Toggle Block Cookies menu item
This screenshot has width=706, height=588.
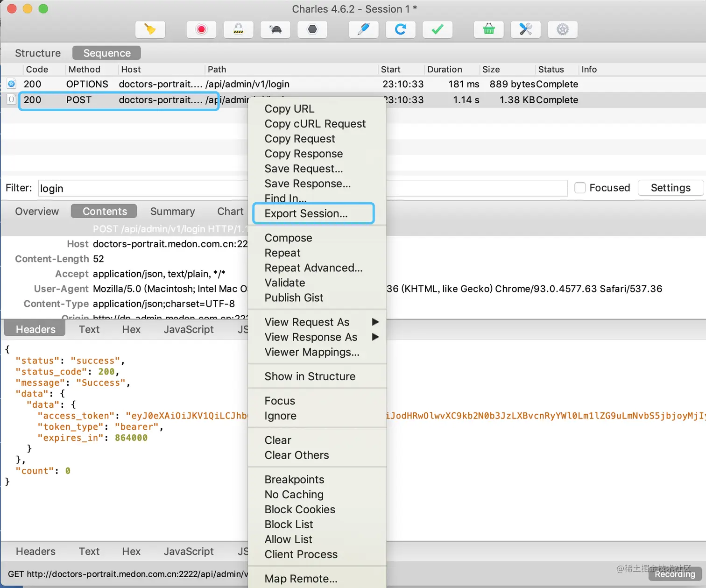[300, 509]
